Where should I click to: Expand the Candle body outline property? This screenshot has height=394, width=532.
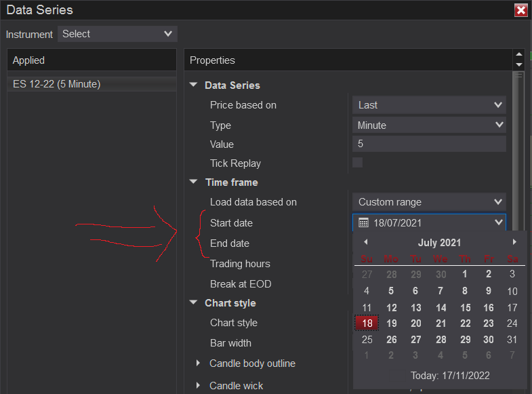(x=198, y=363)
